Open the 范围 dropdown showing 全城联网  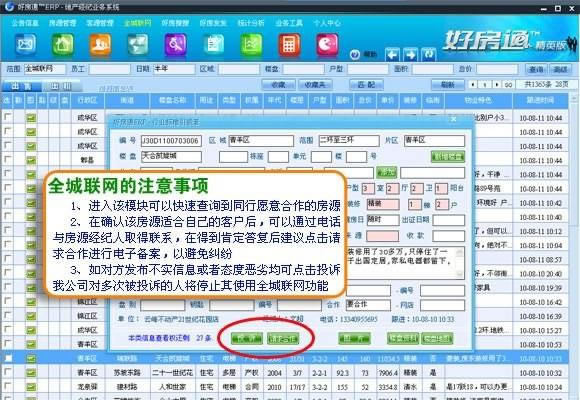click(x=45, y=69)
